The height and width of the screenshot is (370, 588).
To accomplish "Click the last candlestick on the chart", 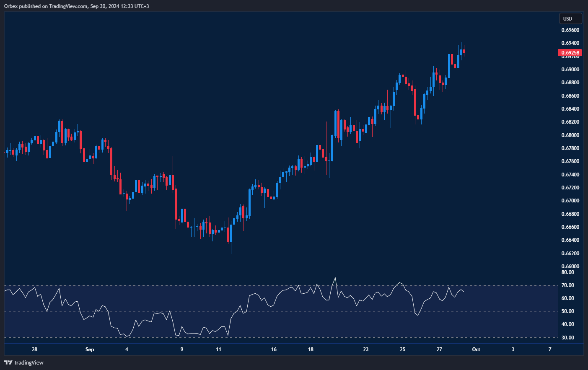I will [464, 52].
